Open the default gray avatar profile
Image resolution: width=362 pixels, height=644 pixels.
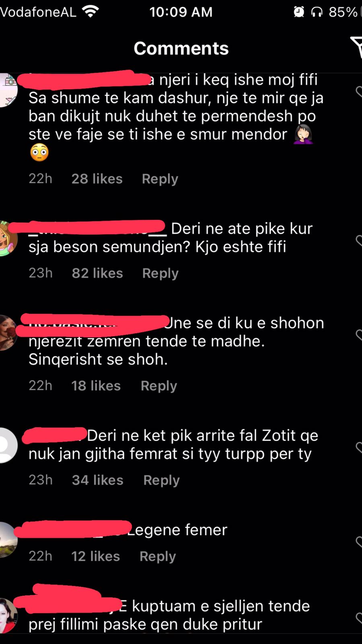pyautogui.click(x=7, y=445)
